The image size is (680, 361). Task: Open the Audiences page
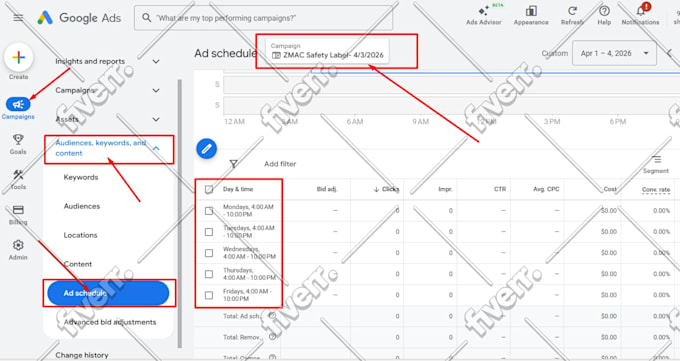click(x=82, y=206)
